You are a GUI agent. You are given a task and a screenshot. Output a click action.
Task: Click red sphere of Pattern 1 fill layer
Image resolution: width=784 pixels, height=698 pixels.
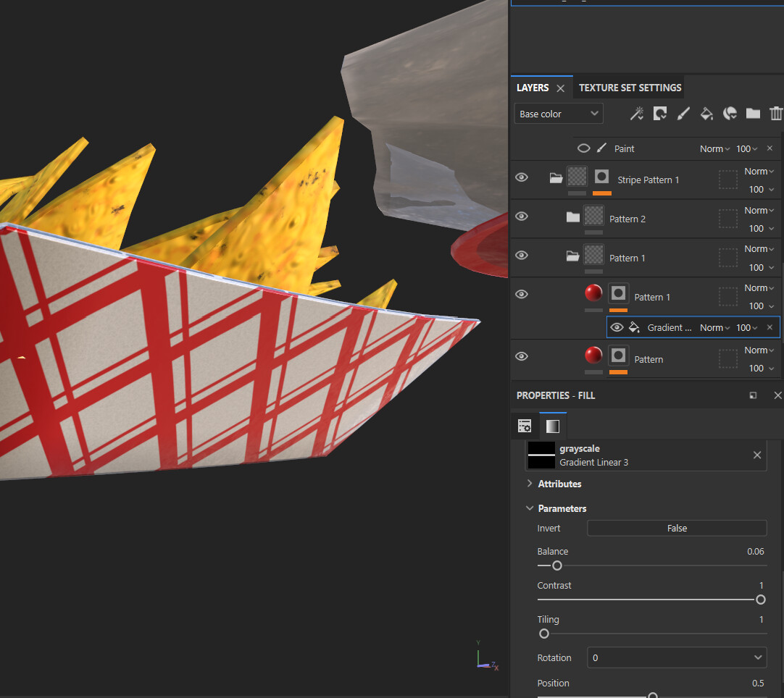tap(593, 293)
